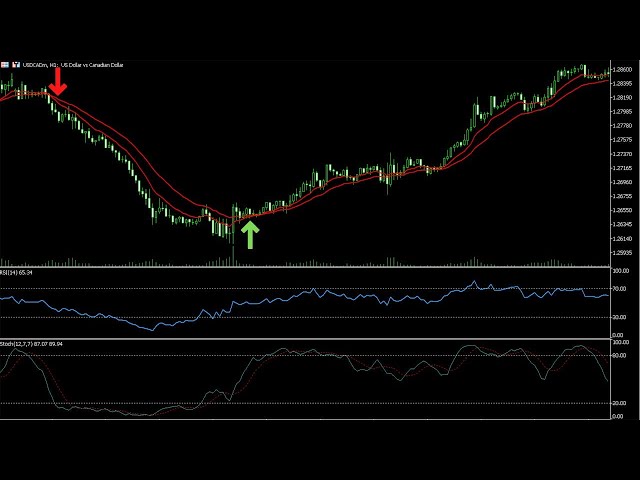Select the blue RSI line at its lowest dip
Viewport: 640px width, 480px height.
point(150,328)
